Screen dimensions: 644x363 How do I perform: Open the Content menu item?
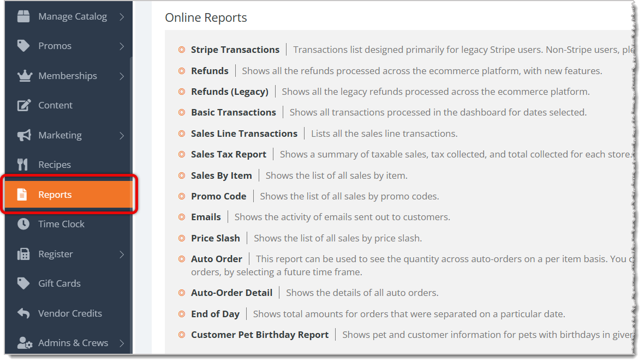[x=69, y=105]
